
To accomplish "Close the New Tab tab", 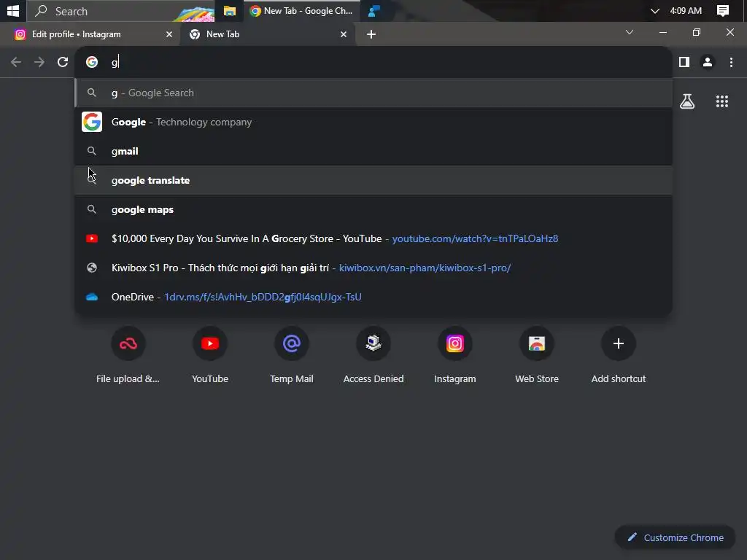I will pyautogui.click(x=344, y=34).
